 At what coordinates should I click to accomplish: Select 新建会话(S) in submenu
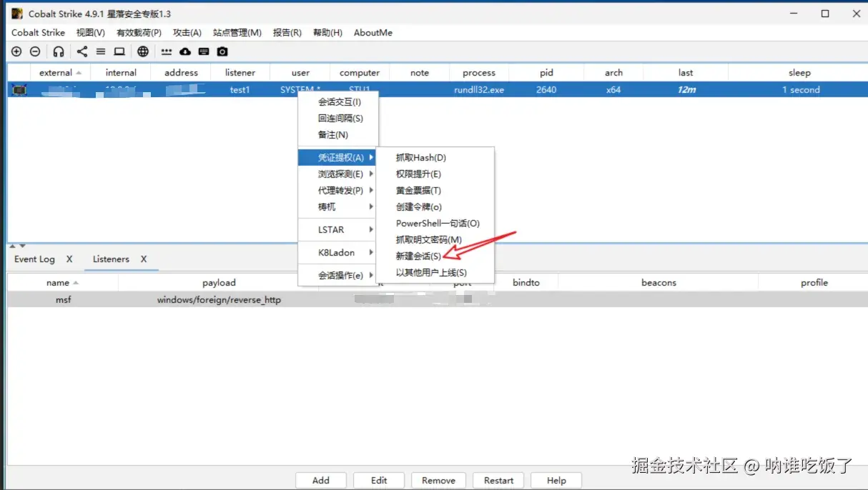point(435,256)
